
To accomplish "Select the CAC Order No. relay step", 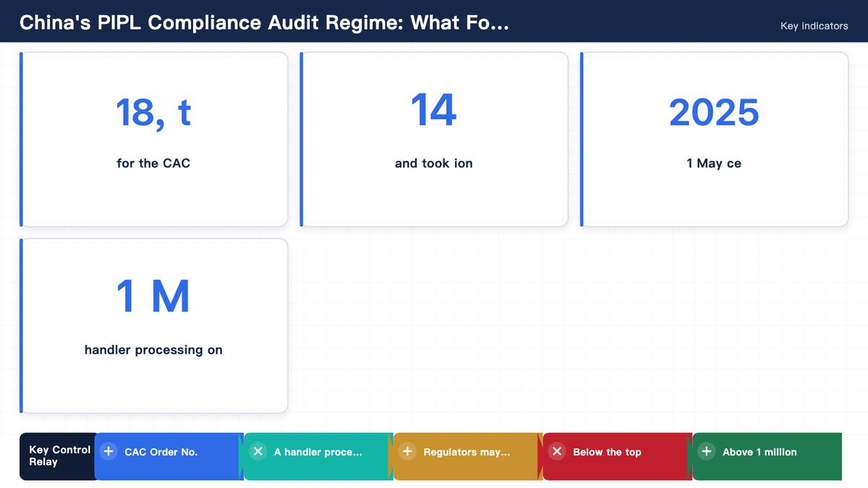I will point(169,456).
